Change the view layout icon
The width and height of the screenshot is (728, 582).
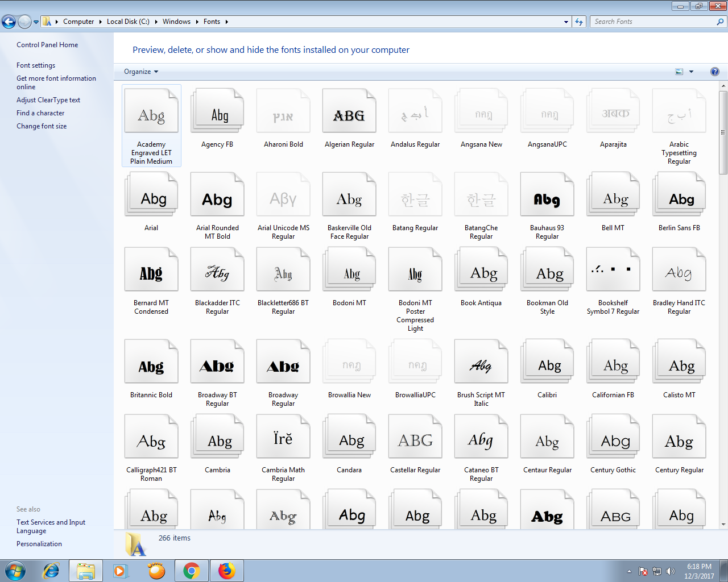coord(679,72)
